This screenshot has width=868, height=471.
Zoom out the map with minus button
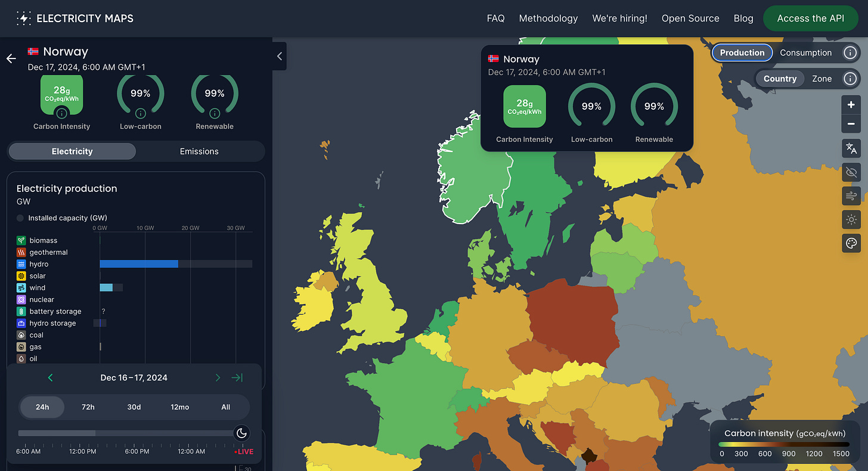tap(851, 124)
